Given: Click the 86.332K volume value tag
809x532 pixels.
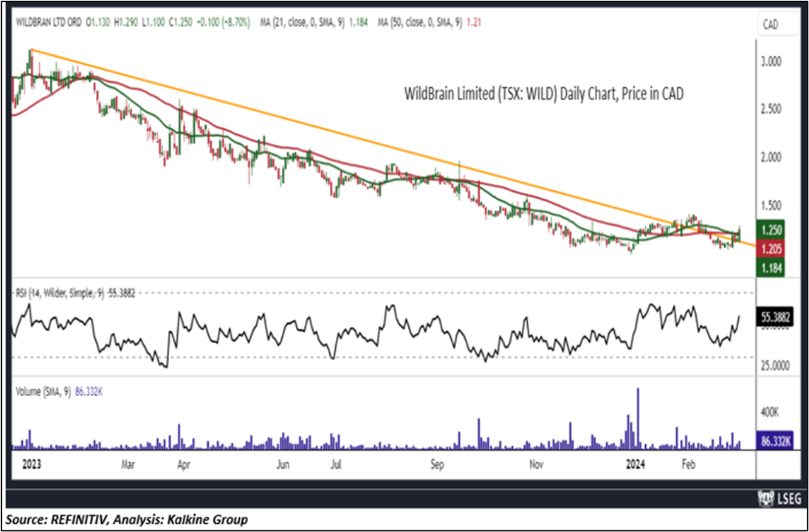Looking at the screenshot, I should pyautogui.click(x=777, y=441).
